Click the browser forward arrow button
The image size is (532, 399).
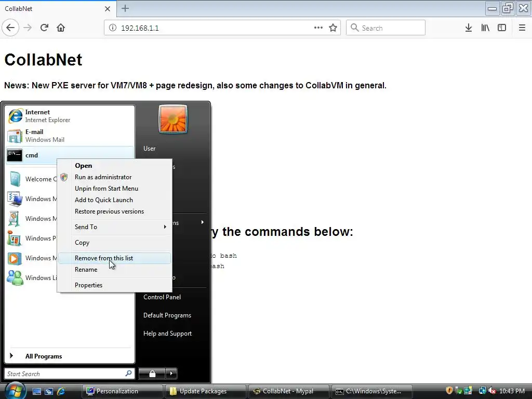28,28
